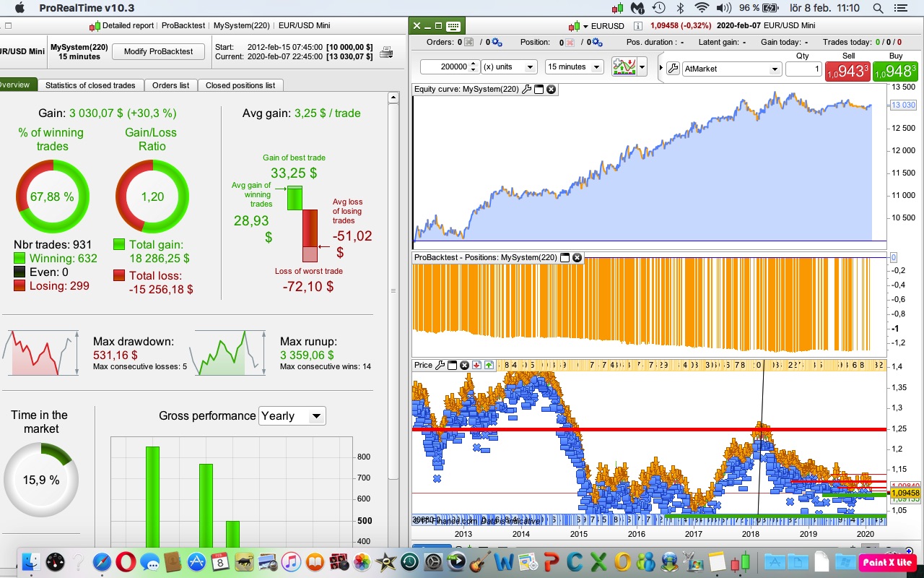Move the Price panel up with the green arrow
The image size is (924, 578).
[489, 366]
